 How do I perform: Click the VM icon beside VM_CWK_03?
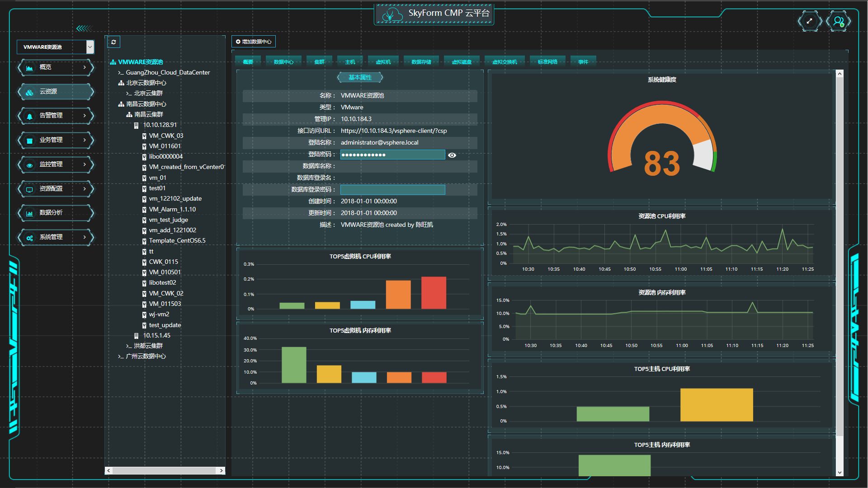pos(144,136)
